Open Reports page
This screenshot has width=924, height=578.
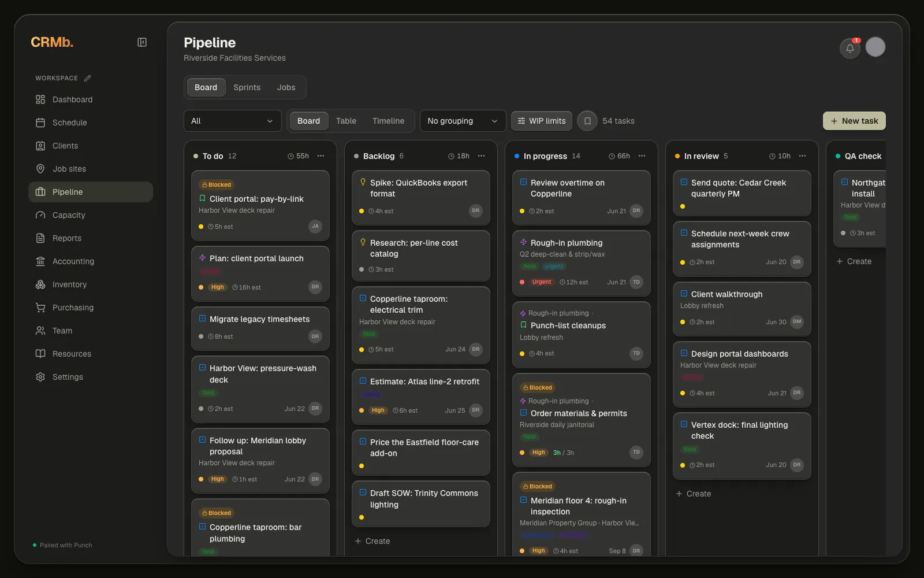91,238
